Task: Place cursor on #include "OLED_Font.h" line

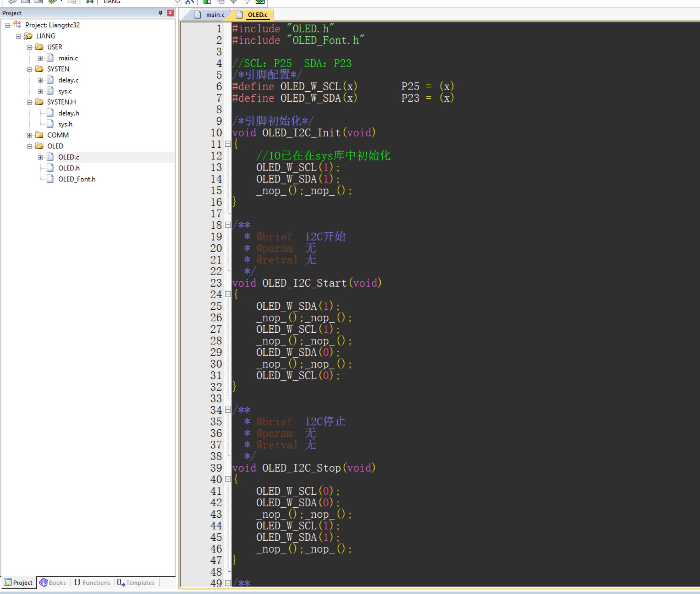Action: (x=298, y=40)
